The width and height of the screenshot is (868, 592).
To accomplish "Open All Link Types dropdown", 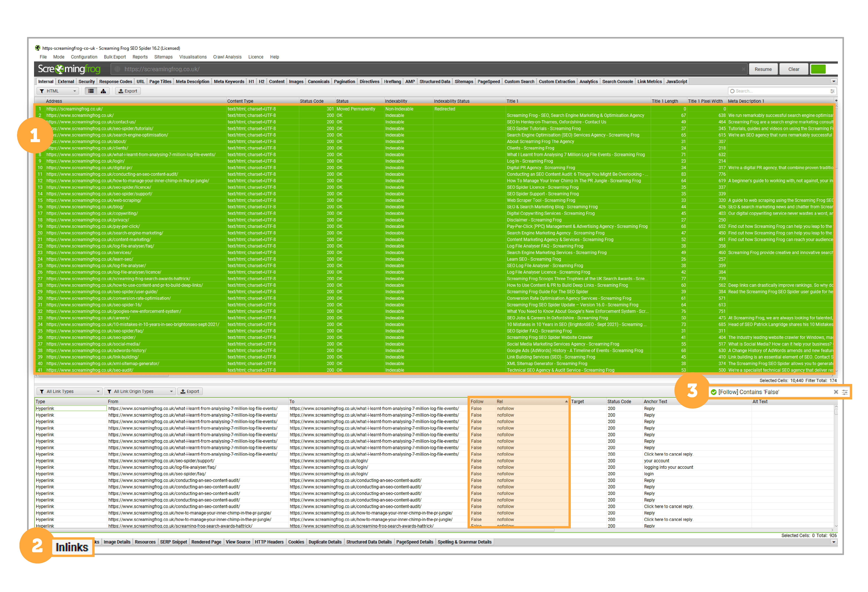I will pyautogui.click(x=70, y=391).
